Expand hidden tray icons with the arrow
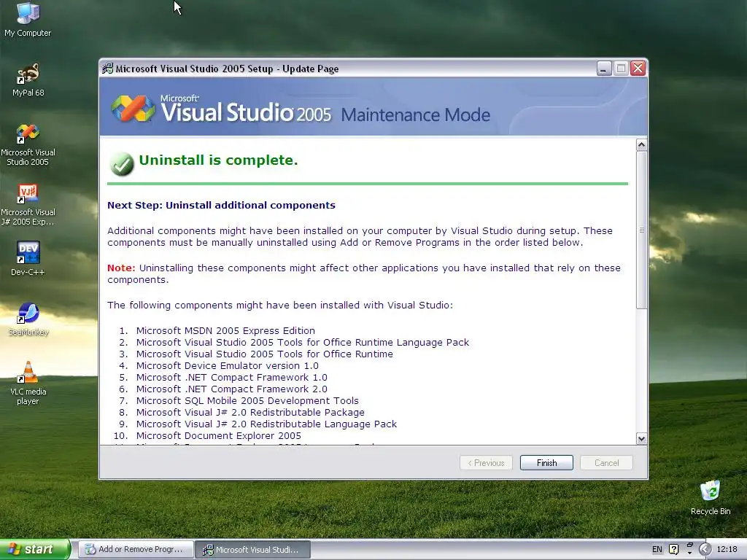Image resolution: width=747 pixels, height=560 pixels. [705, 550]
